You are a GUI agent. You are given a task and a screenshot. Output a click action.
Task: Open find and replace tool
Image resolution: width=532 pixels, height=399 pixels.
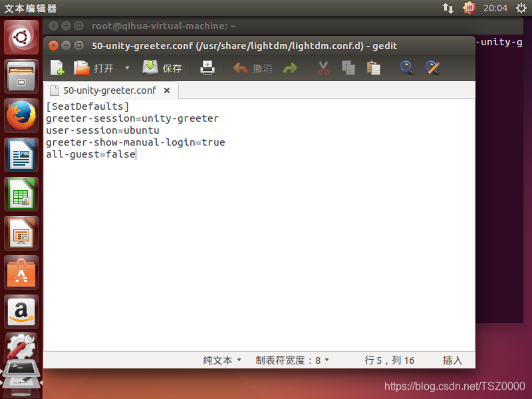pyautogui.click(x=433, y=68)
